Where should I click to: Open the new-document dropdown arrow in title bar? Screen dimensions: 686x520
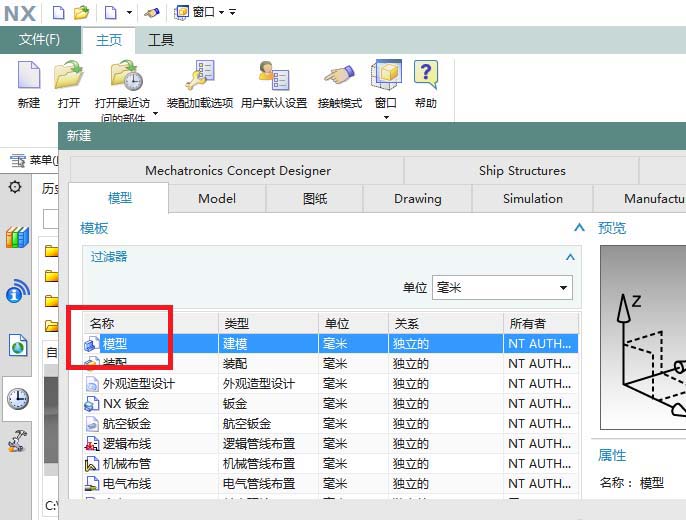coord(129,12)
